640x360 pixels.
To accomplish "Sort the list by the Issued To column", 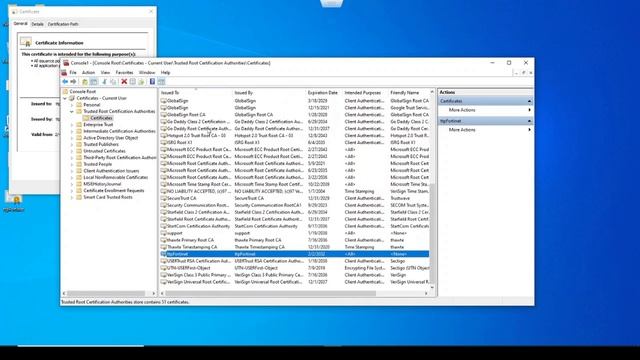I will [x=196, y=93].
